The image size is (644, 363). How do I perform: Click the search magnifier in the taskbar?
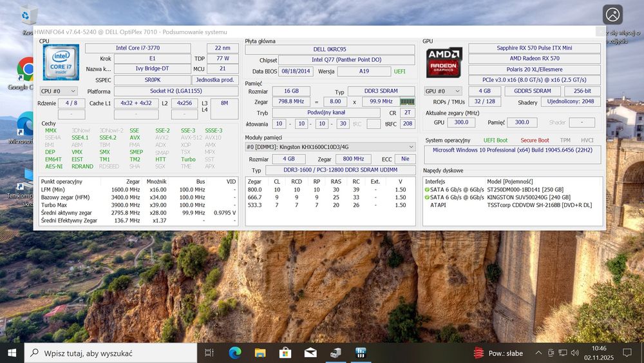(35, 353)
